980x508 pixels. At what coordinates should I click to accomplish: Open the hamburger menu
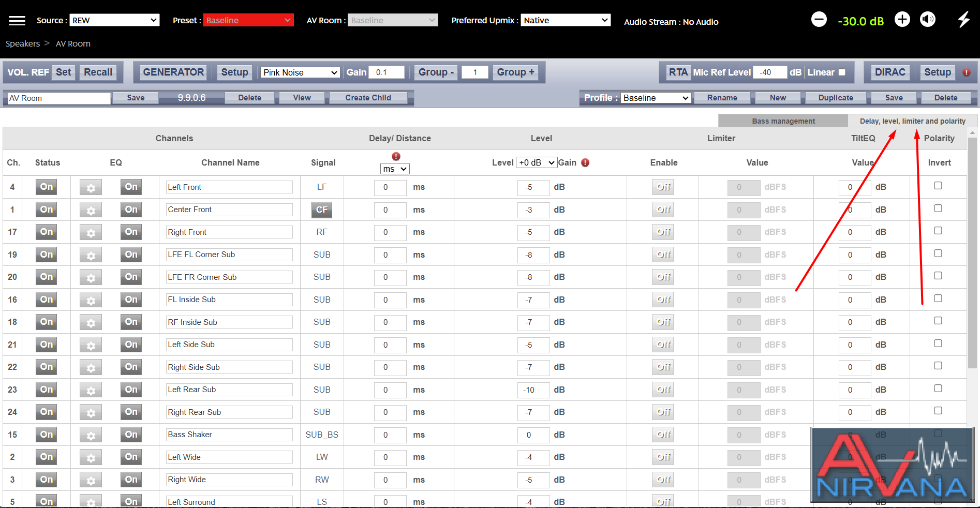17,21
